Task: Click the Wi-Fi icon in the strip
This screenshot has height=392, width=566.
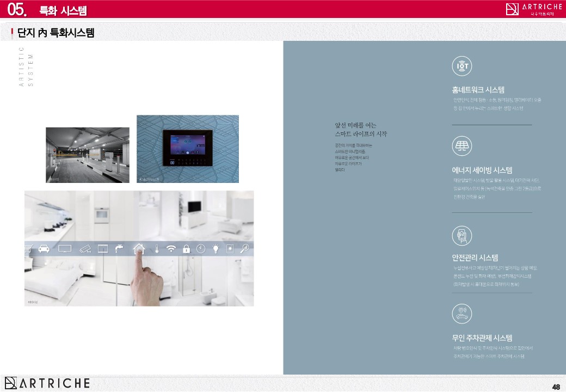Action: [x=171, y=249]
